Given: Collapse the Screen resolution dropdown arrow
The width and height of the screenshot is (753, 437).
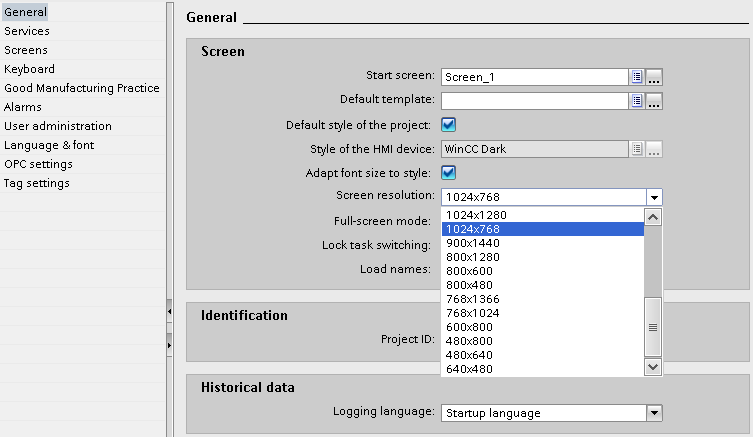Looking at the screenshot, I should pyautogui.click(x=653, y=197).
